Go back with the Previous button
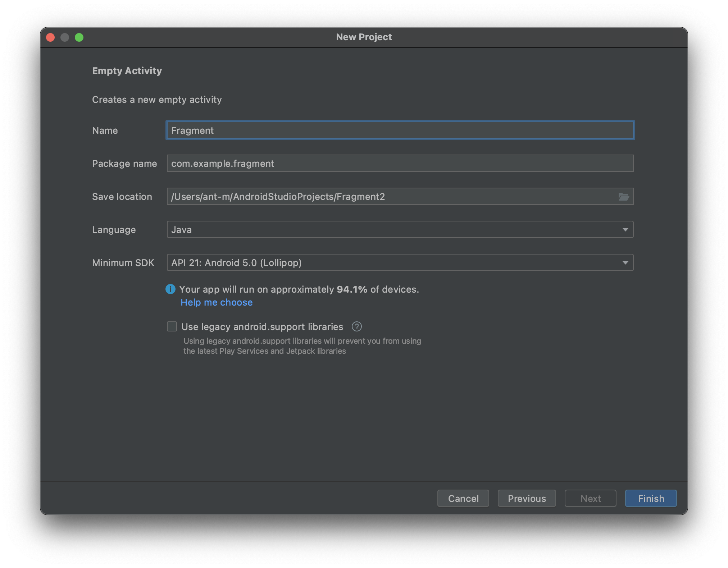Screen dimensions: 728x568 pos(527,498)
